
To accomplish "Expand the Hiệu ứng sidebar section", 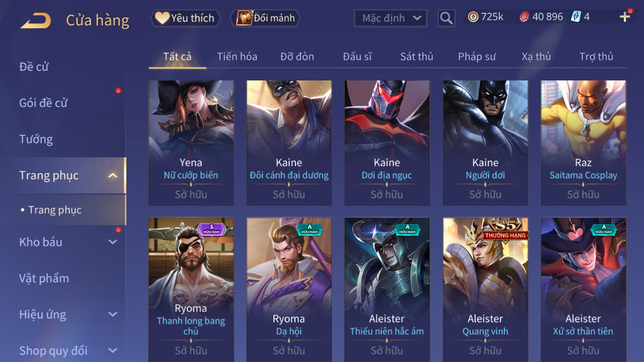I will [113, 315].
